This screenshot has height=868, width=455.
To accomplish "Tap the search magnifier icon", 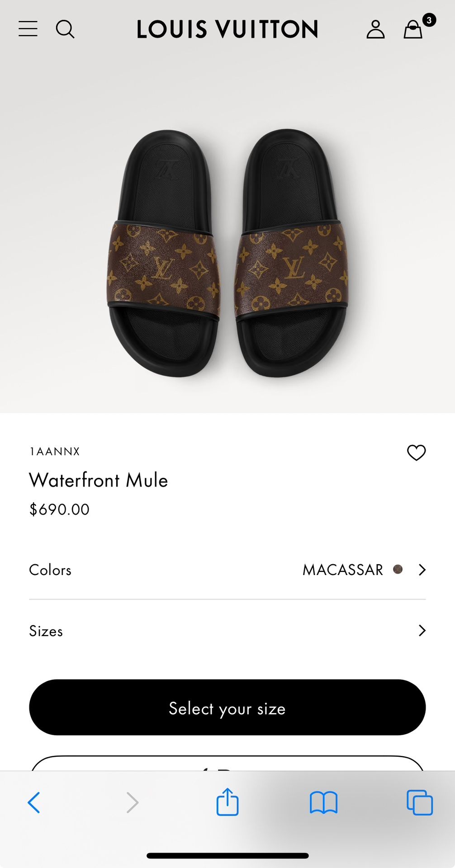I will coord(65,29).
